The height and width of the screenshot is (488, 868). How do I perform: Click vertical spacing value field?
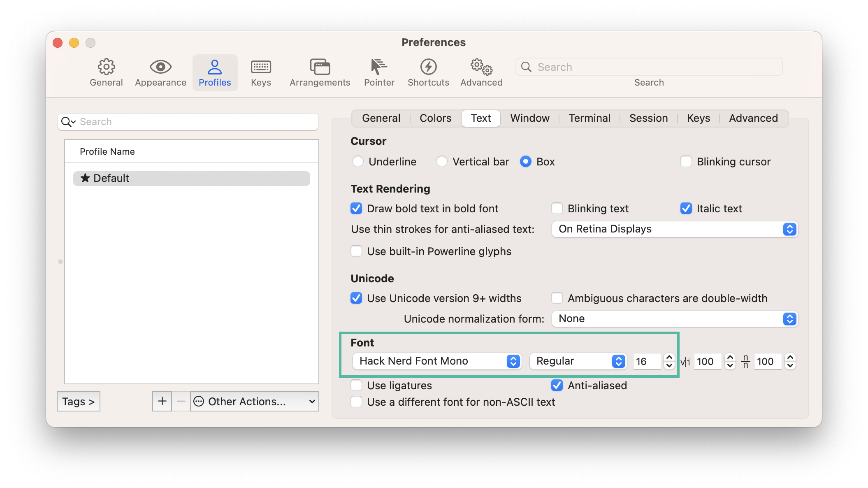coord(768,361)
